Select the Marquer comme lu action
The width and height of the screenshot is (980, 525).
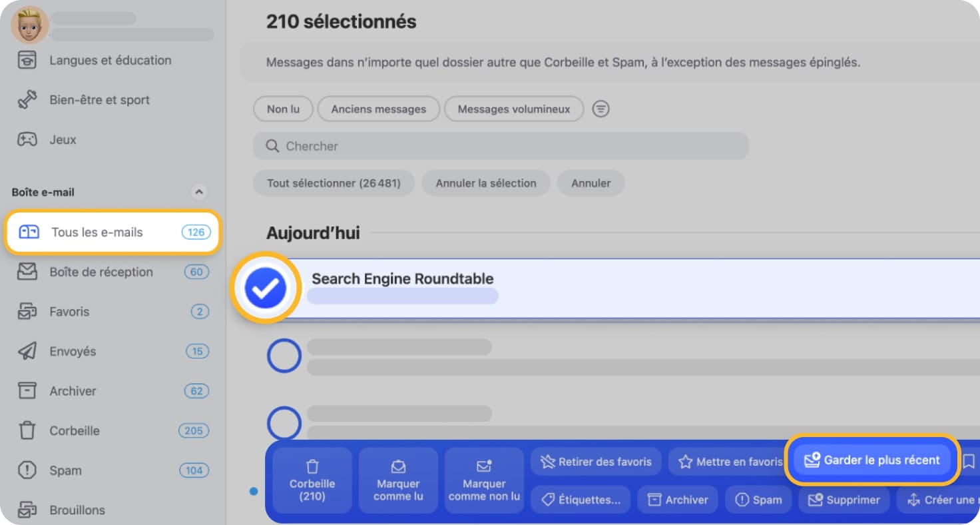click(x=397, y=480)
